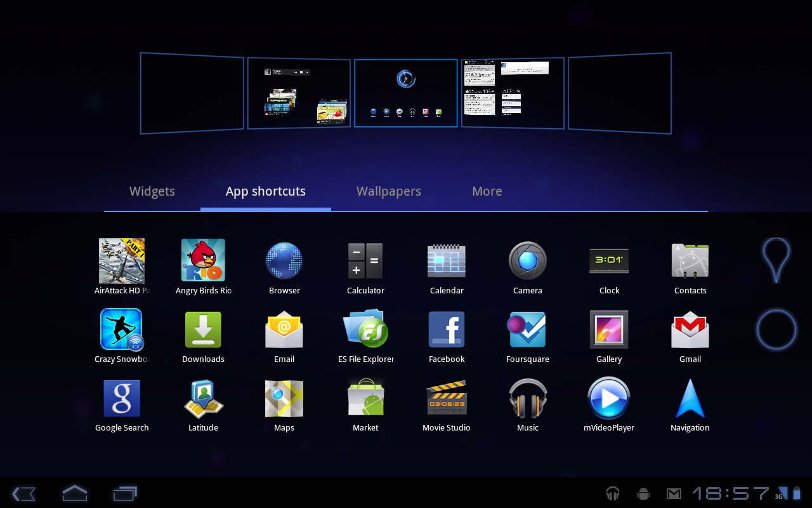Select the Angry Birds Rio icon
This screenshot has height=508, width=812.
tap(203, 260)
